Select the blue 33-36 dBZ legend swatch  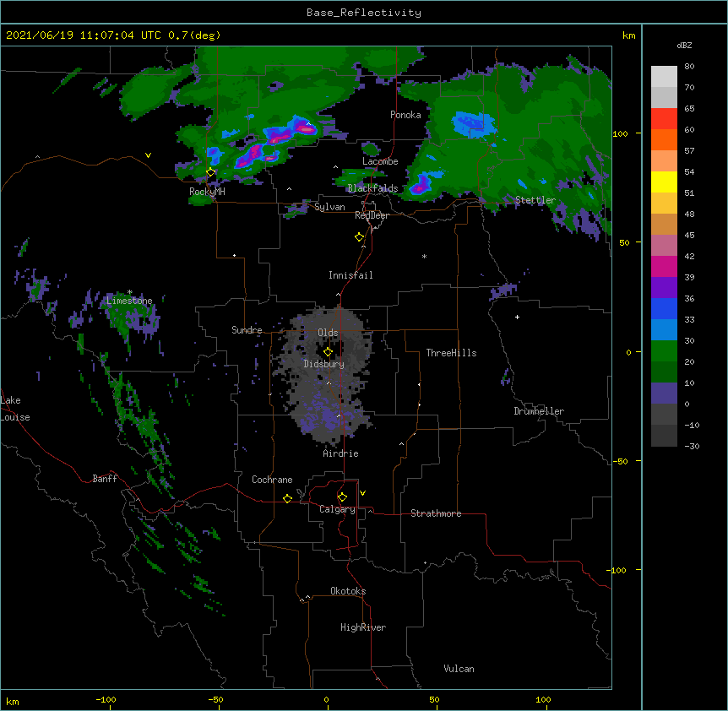[664, 308]
